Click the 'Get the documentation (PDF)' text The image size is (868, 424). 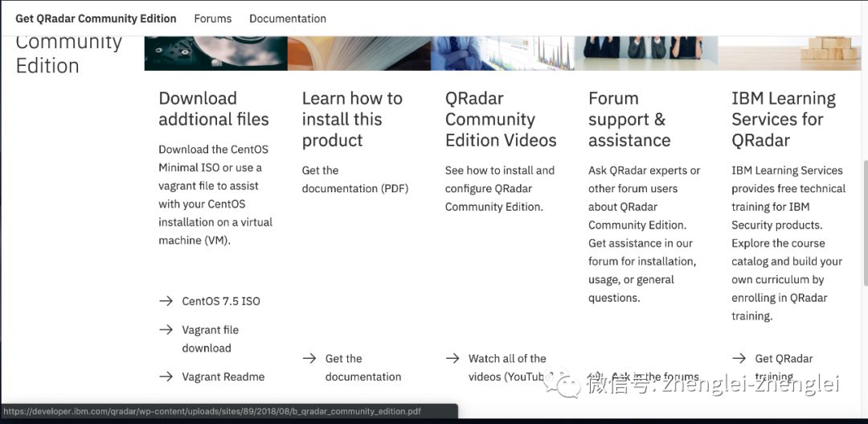coord(355,179)
